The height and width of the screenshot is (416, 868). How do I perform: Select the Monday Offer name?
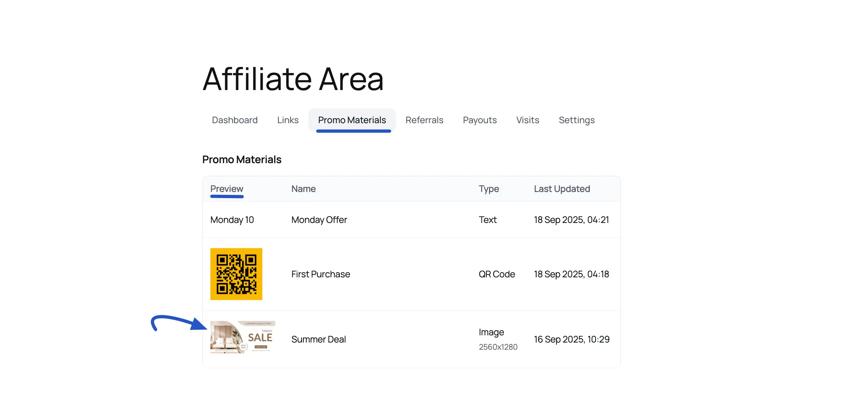coord(319,220)
